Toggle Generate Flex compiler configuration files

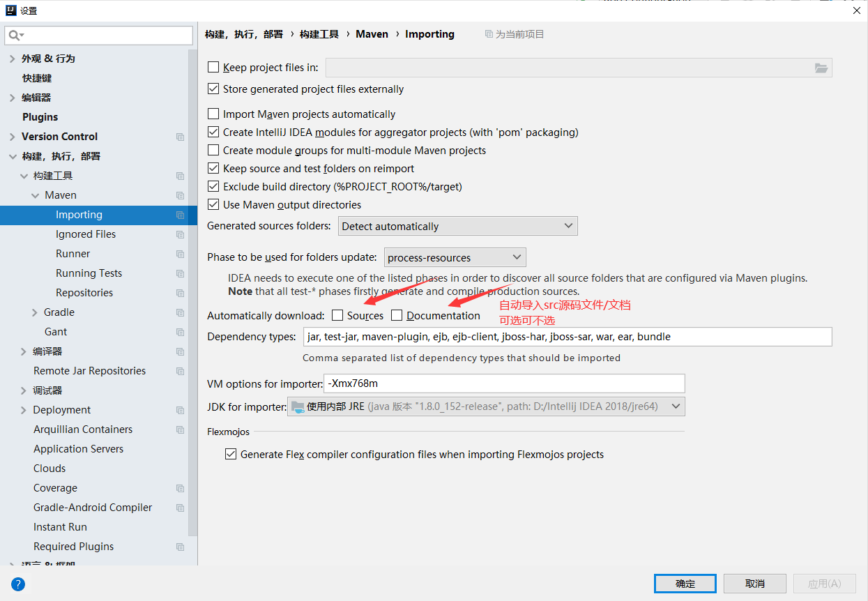point(231,455)
